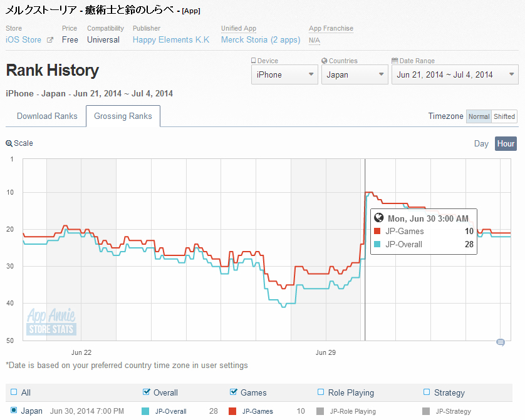
Task: Click the Unified App label
Action: click(x=239, y=28)
